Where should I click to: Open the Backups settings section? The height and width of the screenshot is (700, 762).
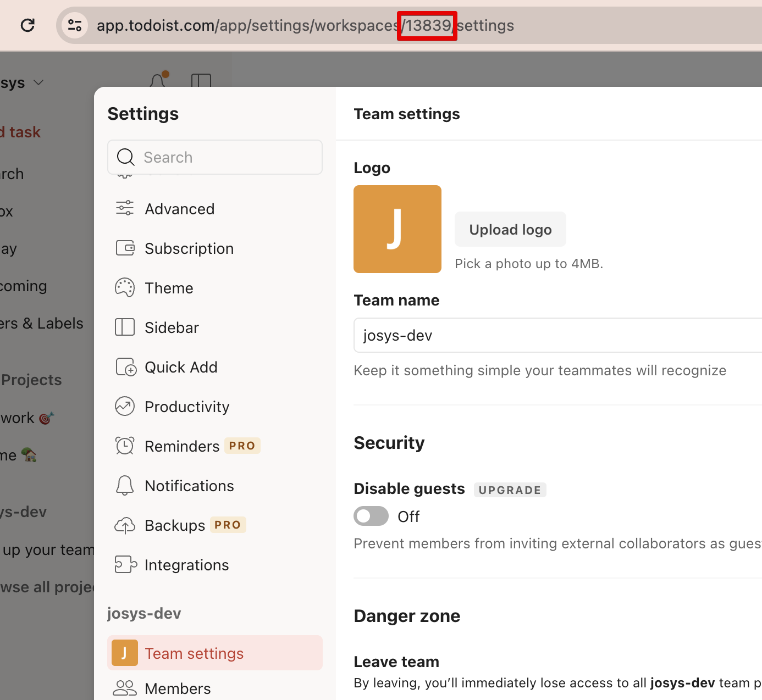[x=175, y=525]
